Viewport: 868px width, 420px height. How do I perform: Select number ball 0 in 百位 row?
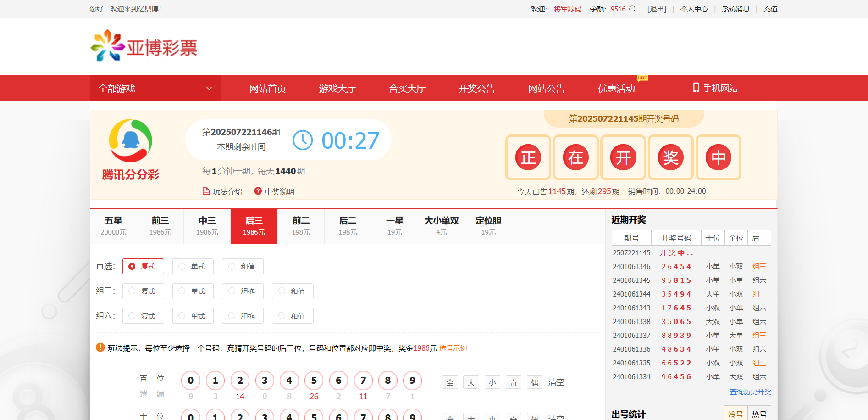click(x=191, y=381)
